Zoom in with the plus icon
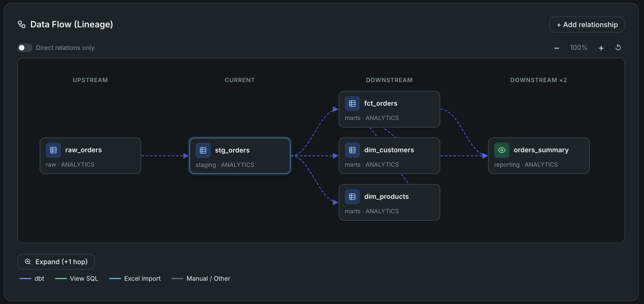 [601, 48]
